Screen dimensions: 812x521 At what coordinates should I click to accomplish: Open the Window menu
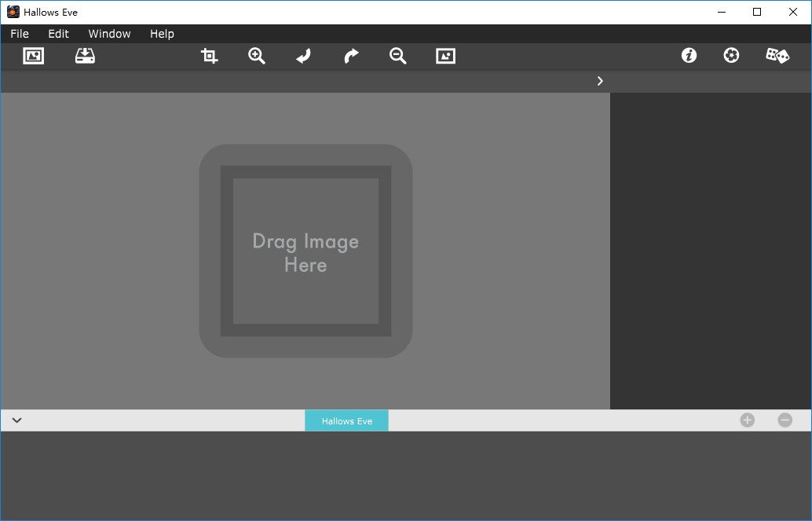[x=109, y=34]
